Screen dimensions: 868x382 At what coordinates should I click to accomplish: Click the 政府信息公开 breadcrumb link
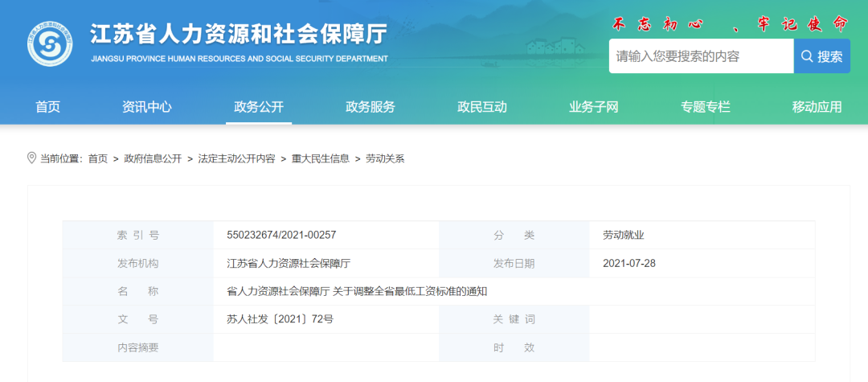click(x=153, y=158)
